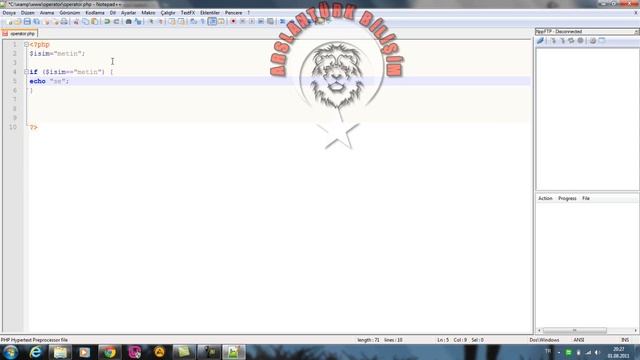Open the Windows Start button
The image size is (640, 360).
pyautogui.click(x=10, y=352)
